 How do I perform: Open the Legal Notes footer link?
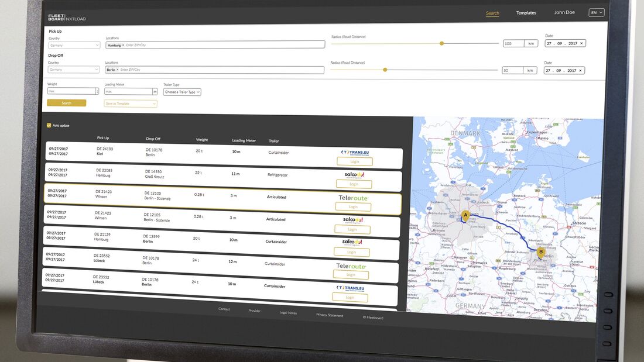point(288,313)
